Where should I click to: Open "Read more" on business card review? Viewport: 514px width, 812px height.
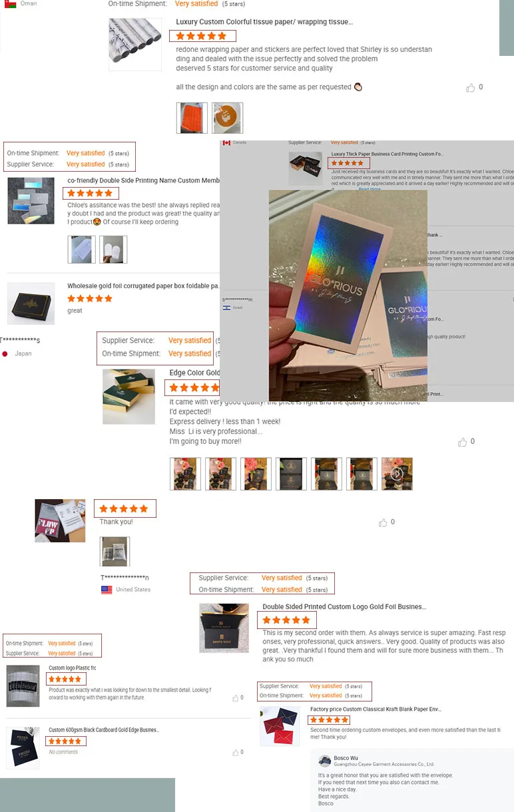click(x=370, y=189)
